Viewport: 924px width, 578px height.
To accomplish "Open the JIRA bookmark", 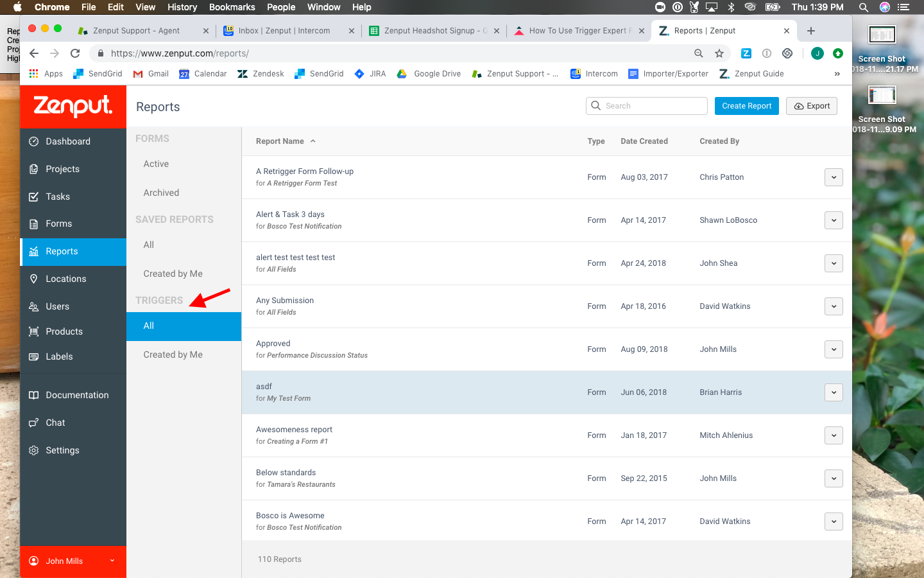I will coord(370,74).
